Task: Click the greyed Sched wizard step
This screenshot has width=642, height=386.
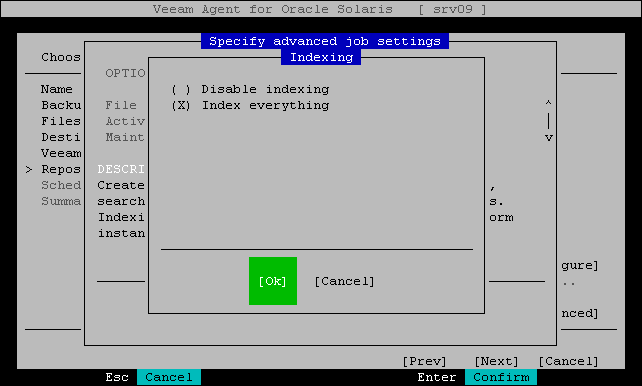Action: tap(61, 185)
